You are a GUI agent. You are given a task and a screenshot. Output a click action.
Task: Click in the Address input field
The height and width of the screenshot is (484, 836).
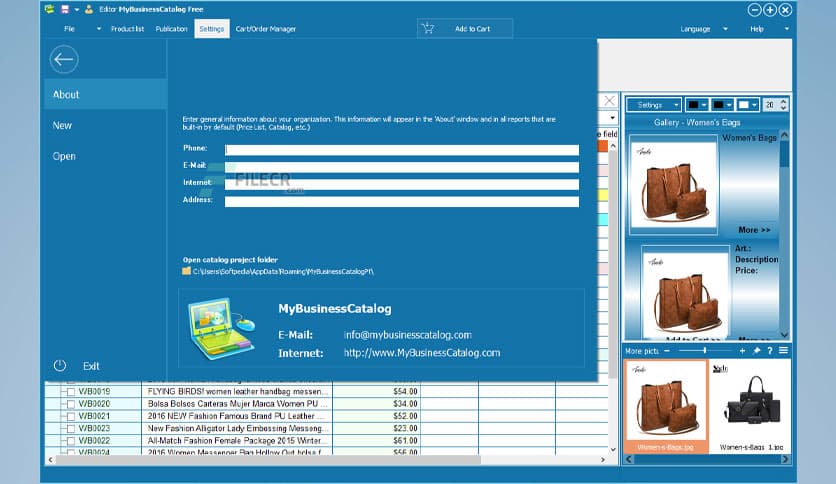click(401, 201)
